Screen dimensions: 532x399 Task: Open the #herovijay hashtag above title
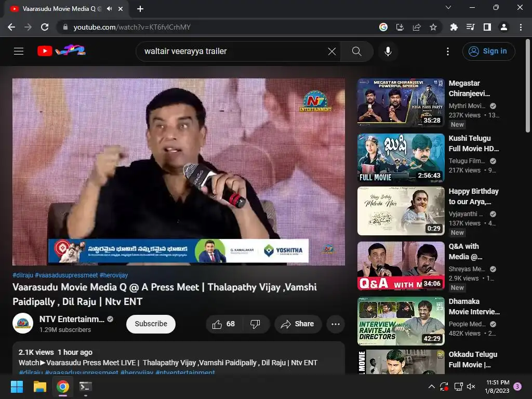[114, 275]
